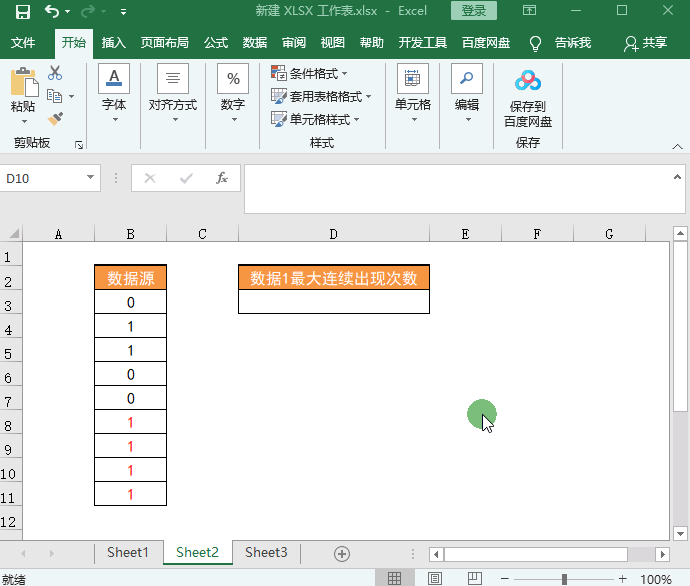This screenshot has width=690, height=586.
Task: Open the 数据 ribbon tab
Action: (x=255, y=43)
